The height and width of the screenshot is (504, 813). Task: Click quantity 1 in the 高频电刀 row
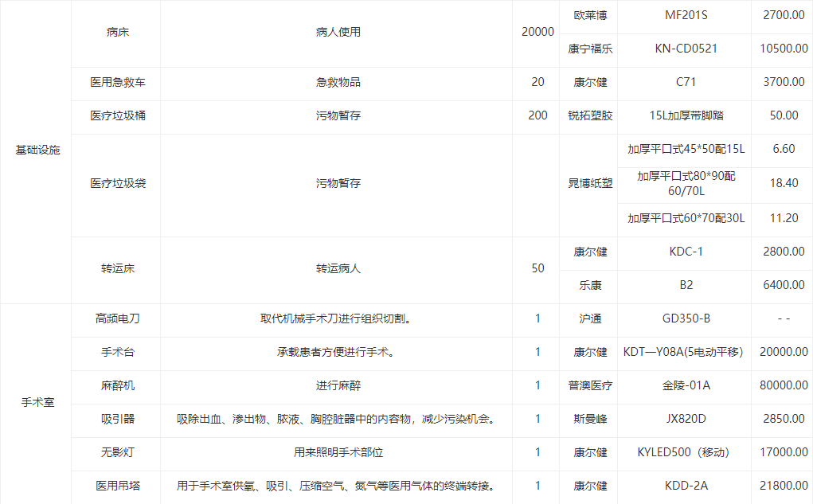[x=537, y=319]
